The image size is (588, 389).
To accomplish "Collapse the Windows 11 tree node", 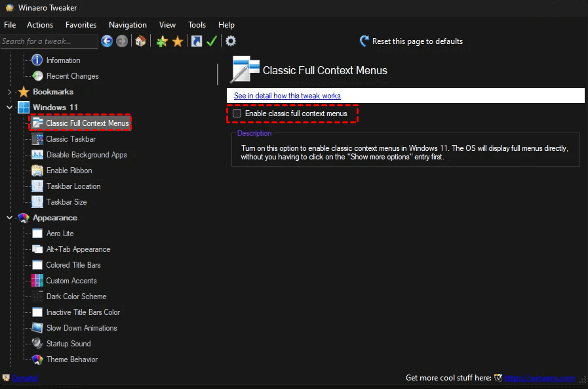I will (9, 108).
